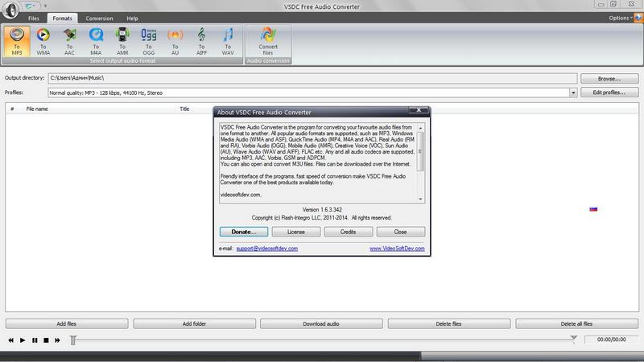Click the Title column header

[x=184, y=109]
